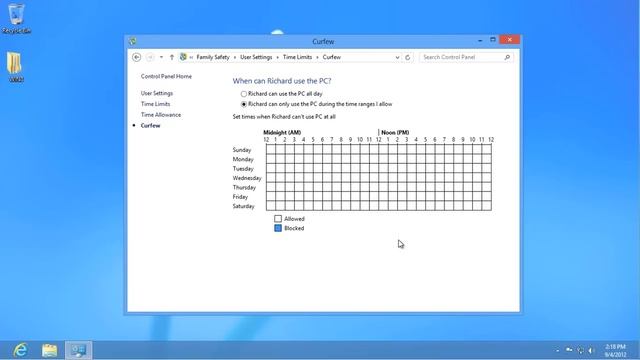The image size is (640, 360).
Task: Block Friday 9 PM cell
Action: (468, 196)
